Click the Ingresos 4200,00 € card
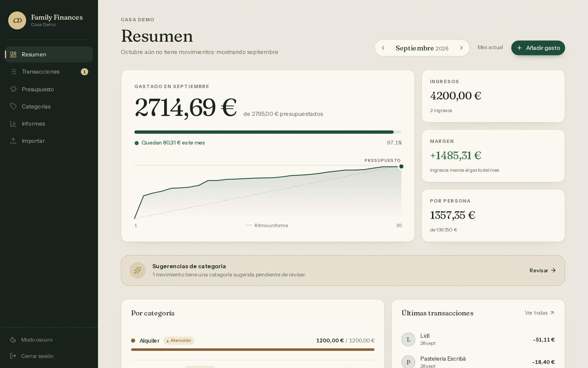The image size is (588, 368). pos(493,96)
